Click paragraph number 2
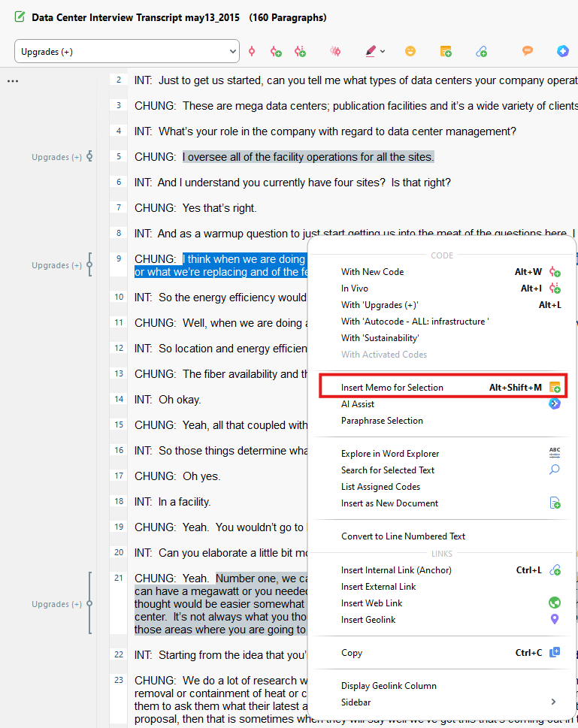Viewport: 578px width, 728px height. click(119, 80)
